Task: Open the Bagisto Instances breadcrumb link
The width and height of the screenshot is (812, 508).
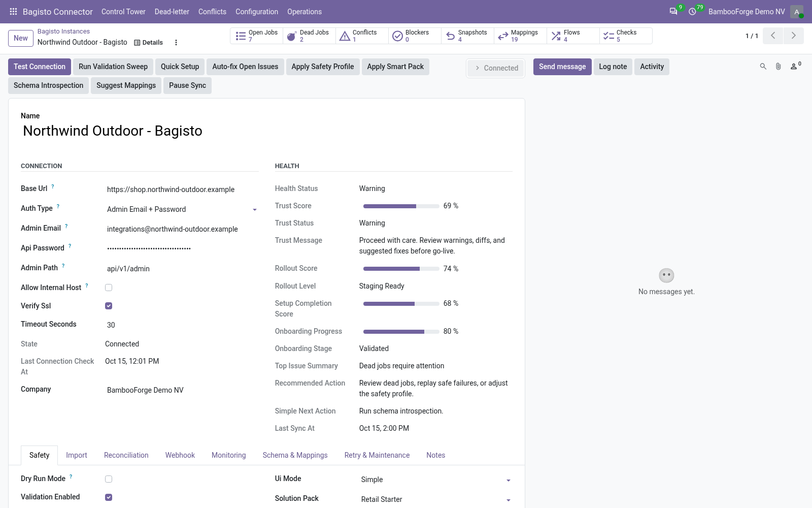Action: (63, 31)
